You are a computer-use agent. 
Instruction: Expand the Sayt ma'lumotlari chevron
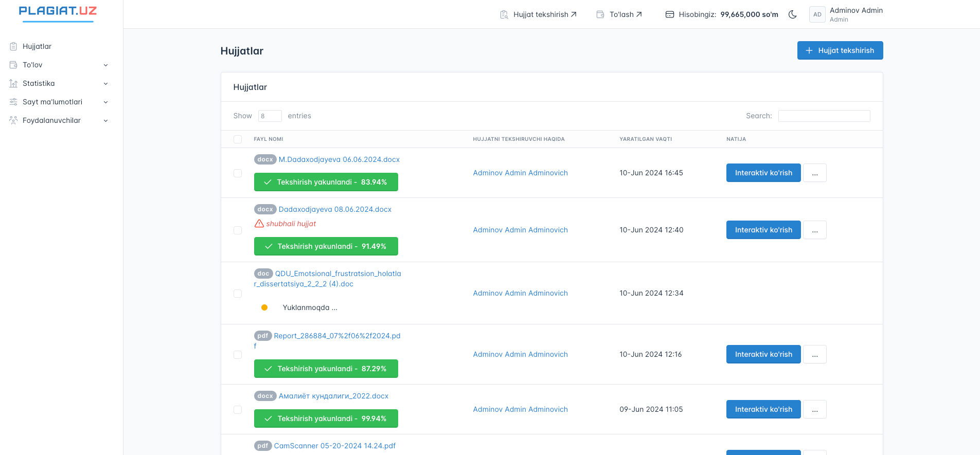click(106, 102)
